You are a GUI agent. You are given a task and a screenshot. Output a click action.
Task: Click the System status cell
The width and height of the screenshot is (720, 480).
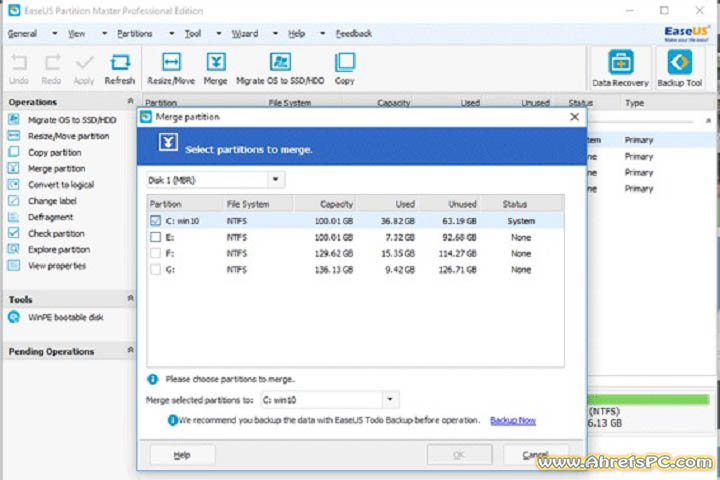click(x=521, y=221)
